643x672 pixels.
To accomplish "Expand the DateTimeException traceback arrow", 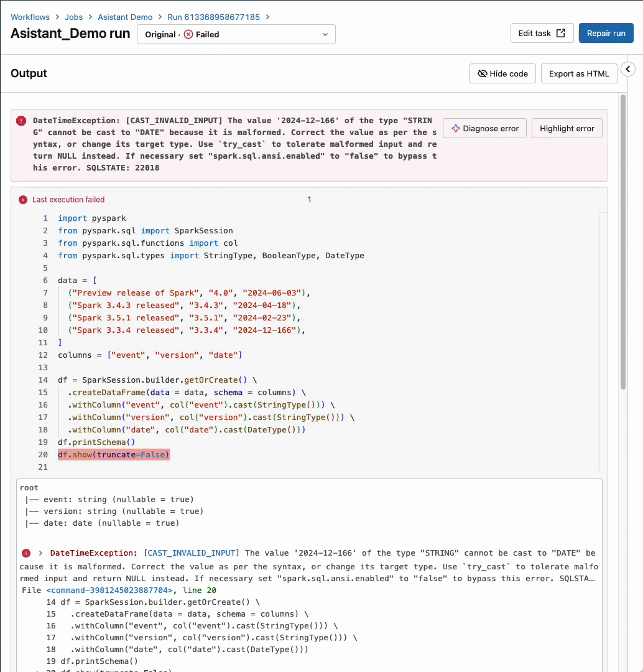I will pyautogui.click(x=40, y=553).
